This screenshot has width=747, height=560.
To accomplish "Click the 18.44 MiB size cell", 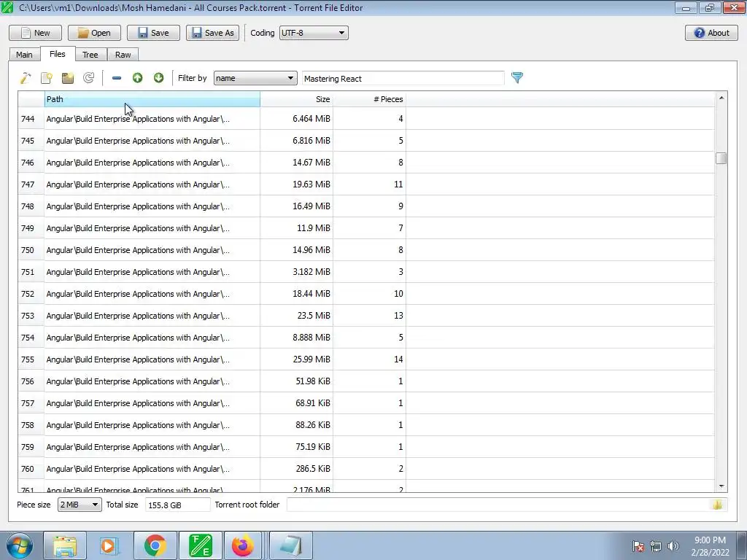I will (296, 295).
